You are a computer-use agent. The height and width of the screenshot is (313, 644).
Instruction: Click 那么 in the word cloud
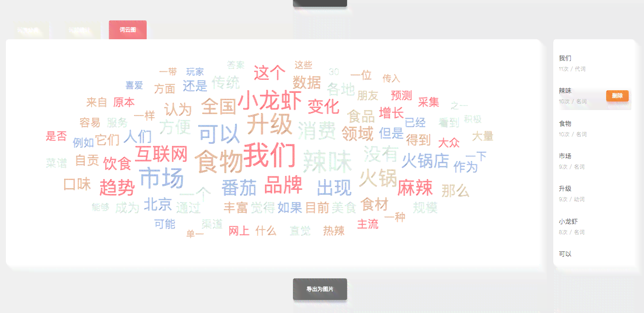tap(455, 191)
